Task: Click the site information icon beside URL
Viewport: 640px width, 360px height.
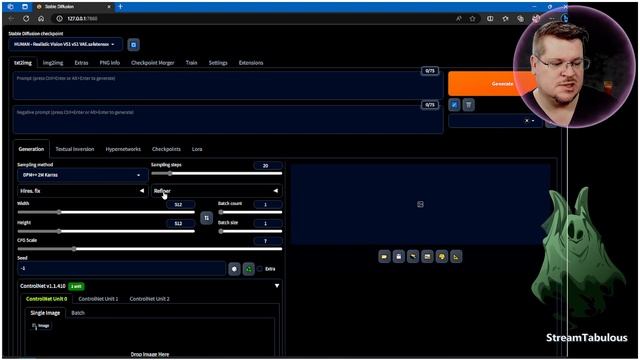Action: click(59, 18)
